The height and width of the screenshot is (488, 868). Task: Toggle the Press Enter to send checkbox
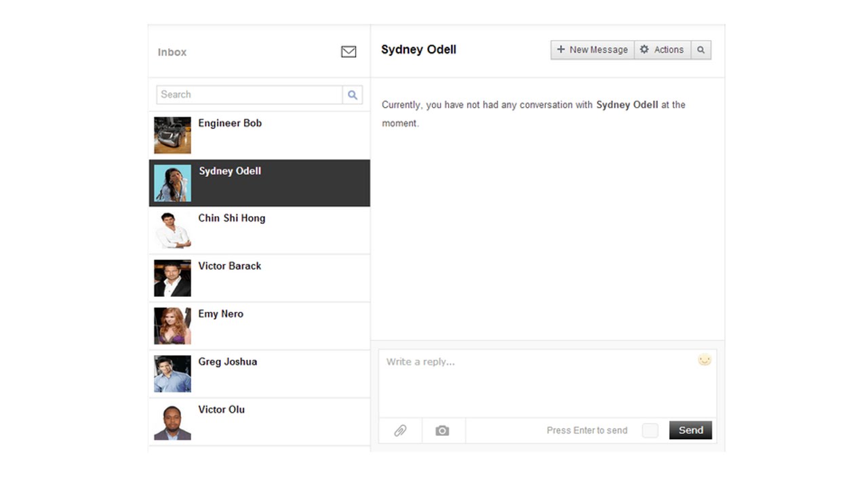coord(650,430)
